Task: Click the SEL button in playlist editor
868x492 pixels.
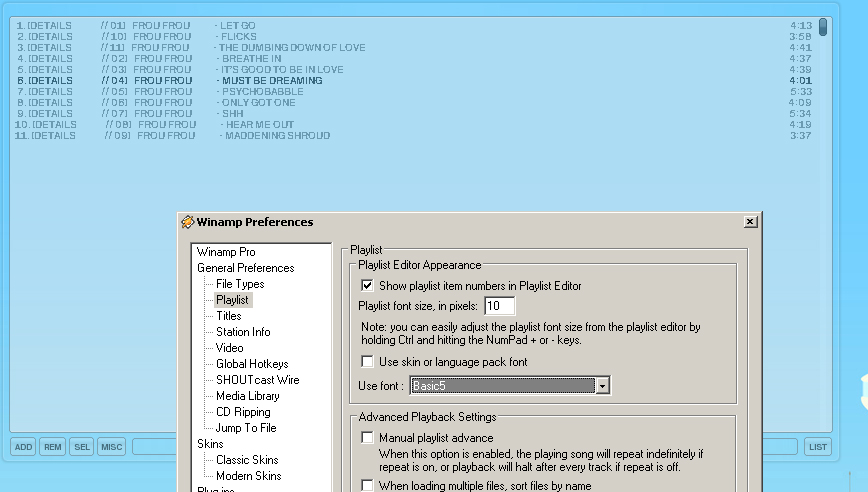Action: coord(82,447)
